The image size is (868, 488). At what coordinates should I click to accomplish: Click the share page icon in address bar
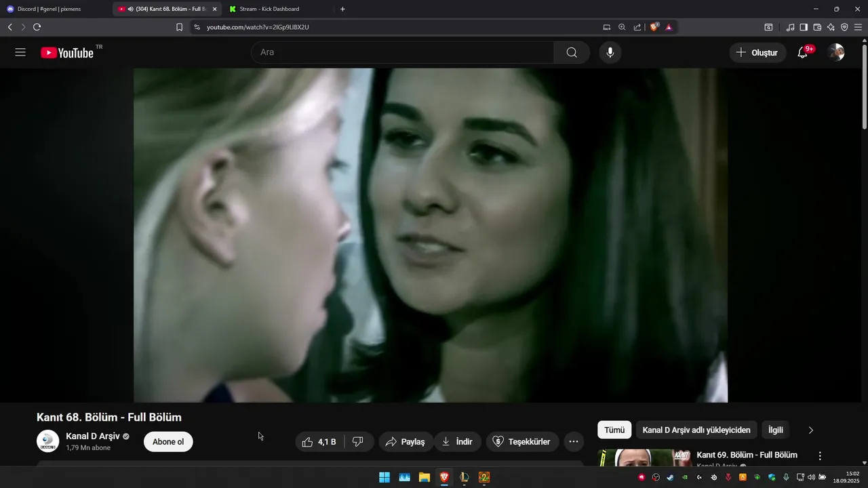pyautogui.click(x=637, y=27)
